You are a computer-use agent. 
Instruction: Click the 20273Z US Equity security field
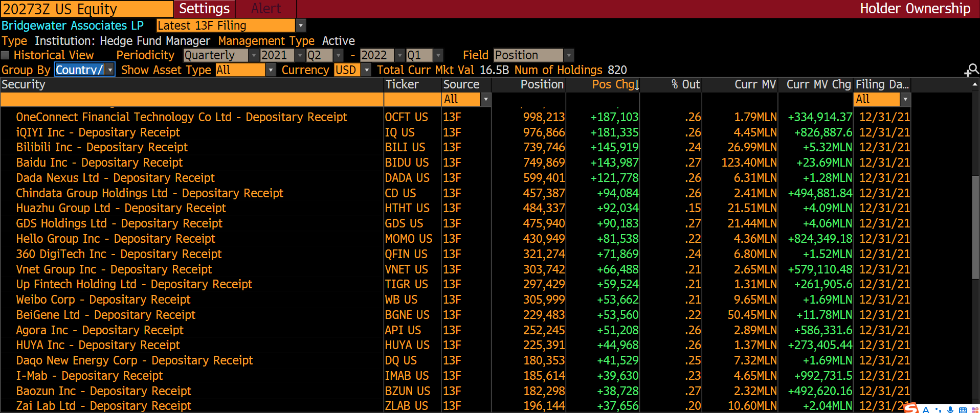click(87, 9)
